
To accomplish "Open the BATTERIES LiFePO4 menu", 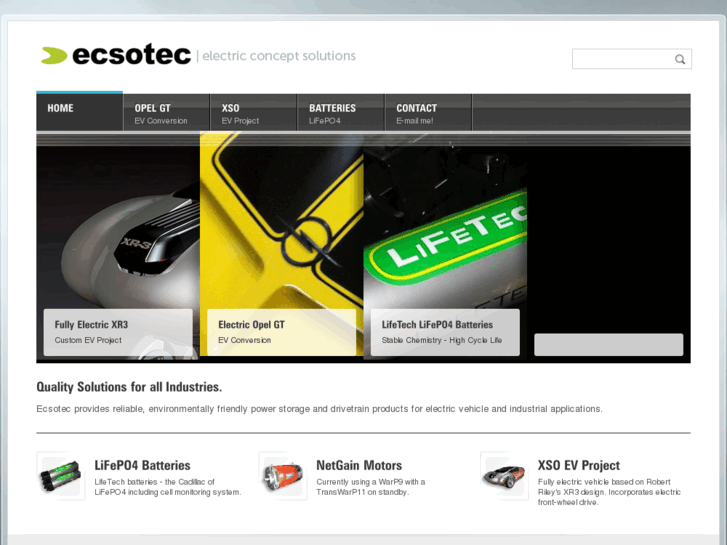I will click(x=341, y=113).
